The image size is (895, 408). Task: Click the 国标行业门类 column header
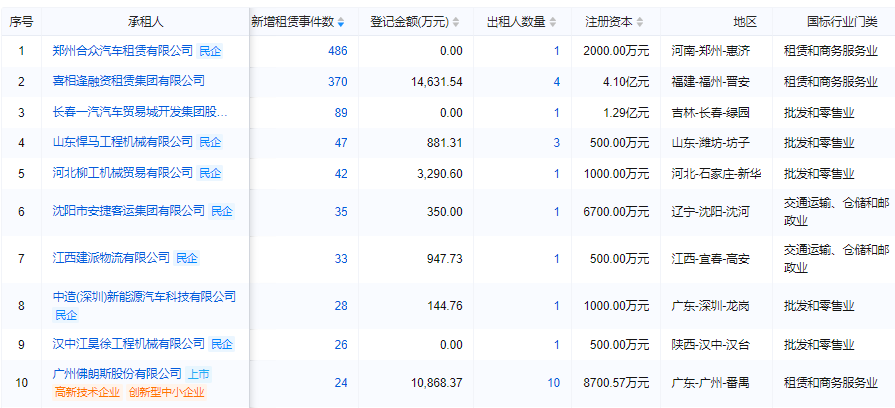tap(842, 22)
